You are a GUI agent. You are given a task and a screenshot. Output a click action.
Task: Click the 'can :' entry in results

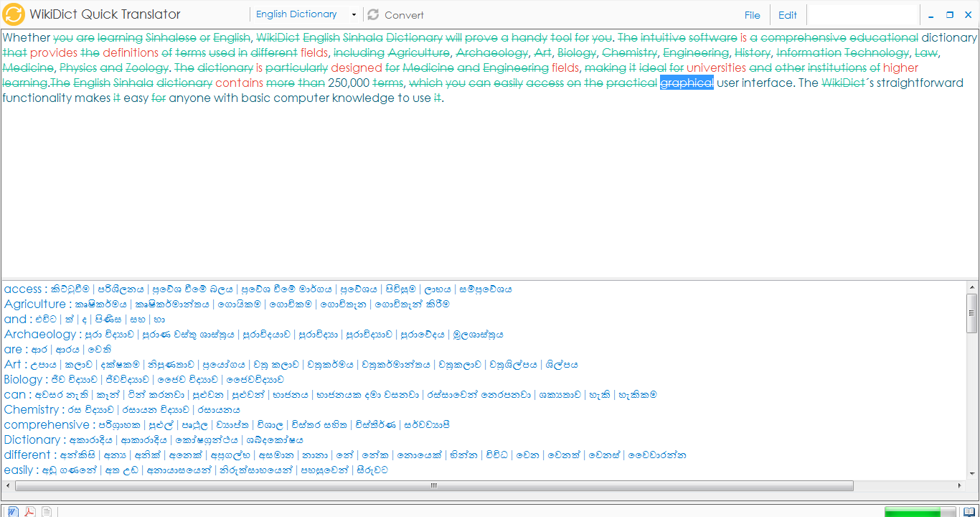tap(17, 394)
